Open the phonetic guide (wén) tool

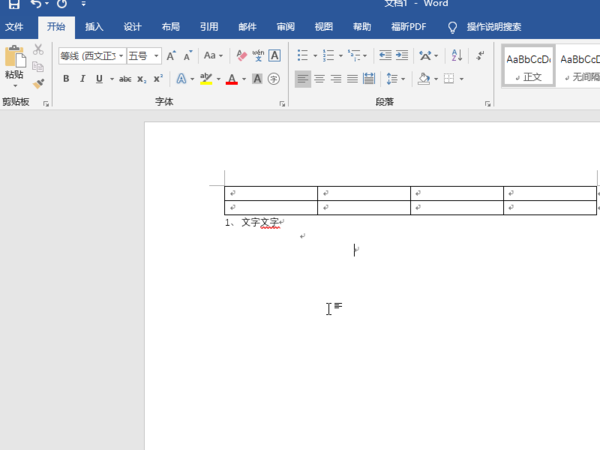coord(258,56)
